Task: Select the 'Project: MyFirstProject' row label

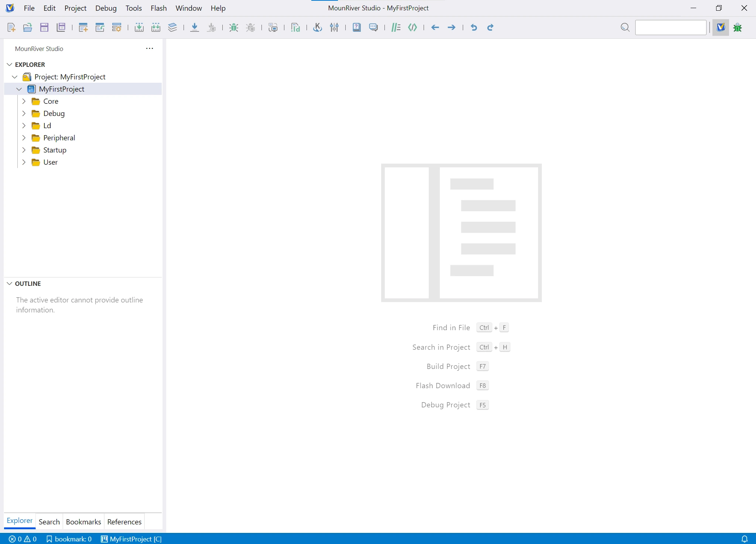Action: point(70,77)
